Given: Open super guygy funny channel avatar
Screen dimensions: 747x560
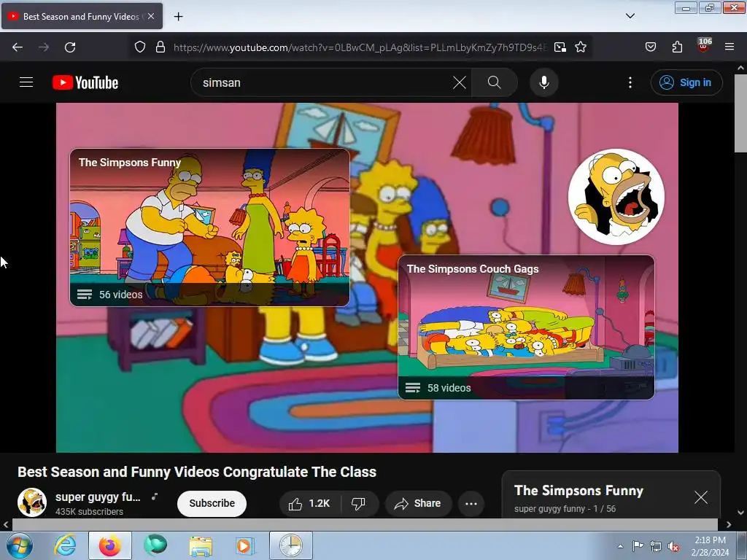Looking at the screenshot, I should coord(32,502).
